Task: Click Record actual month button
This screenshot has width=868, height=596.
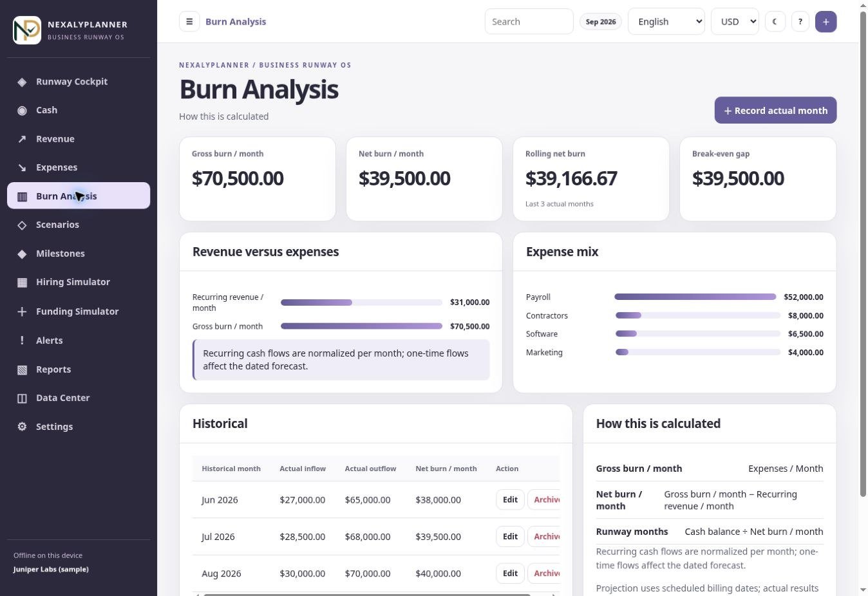Action: click(x=775, y=110)
